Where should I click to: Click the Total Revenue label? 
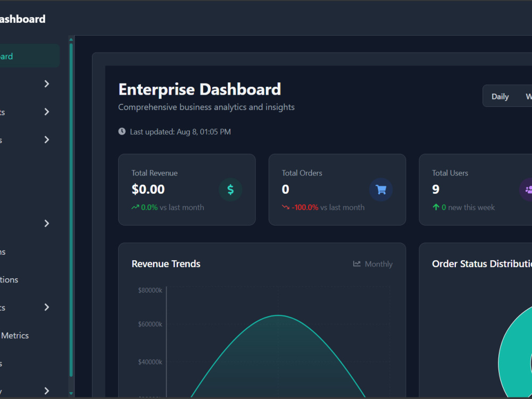coord(154,173)
